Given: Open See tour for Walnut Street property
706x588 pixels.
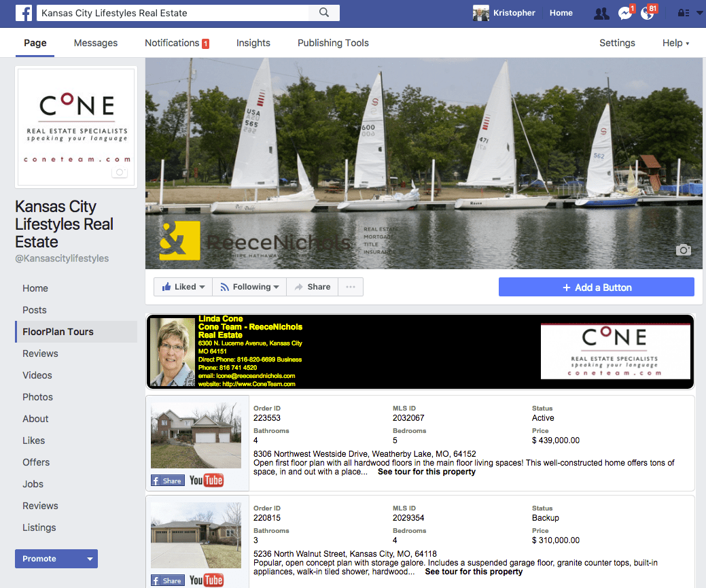Looking at the screenshot, I should 474,572.
